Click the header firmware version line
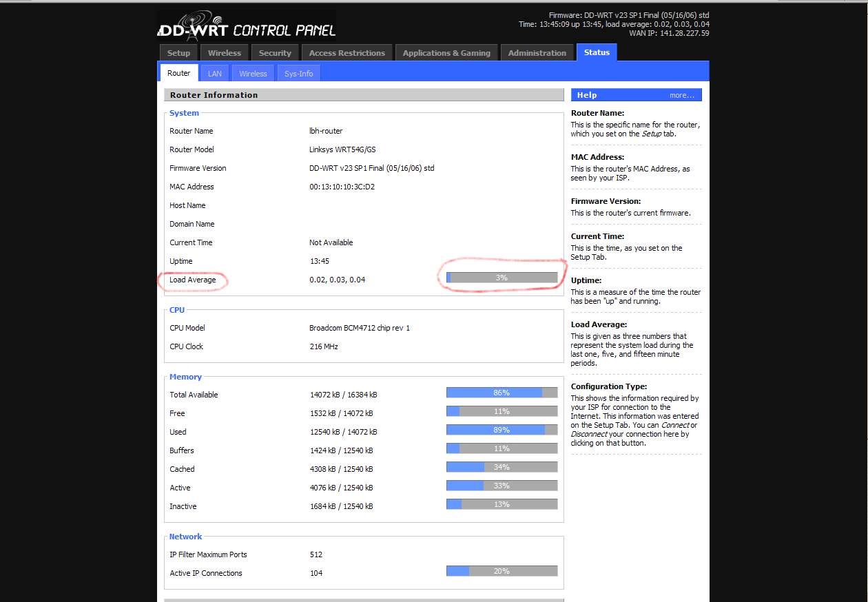 [629, 15]
